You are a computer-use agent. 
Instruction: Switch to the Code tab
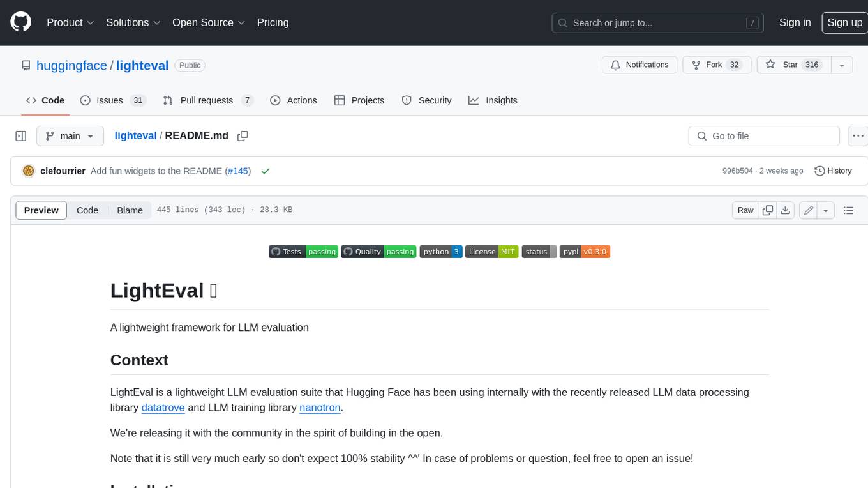pyautogui.click(x=45, y=100)
